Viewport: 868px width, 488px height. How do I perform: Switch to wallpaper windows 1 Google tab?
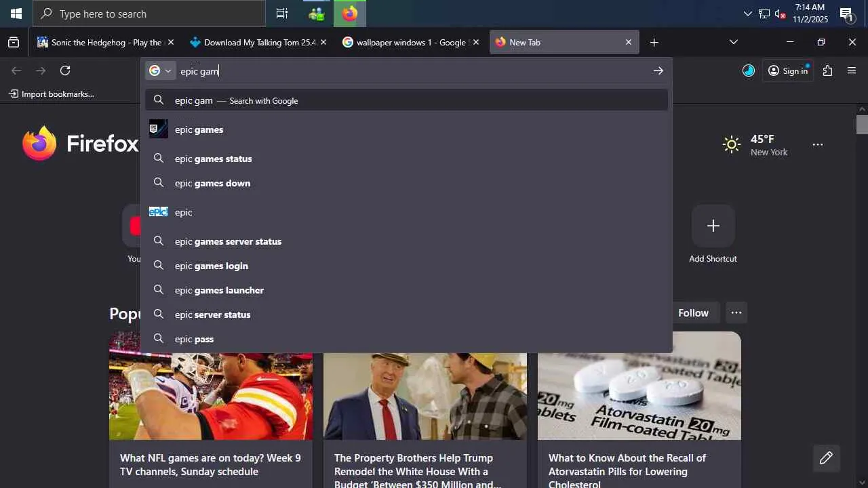point(412,42)
